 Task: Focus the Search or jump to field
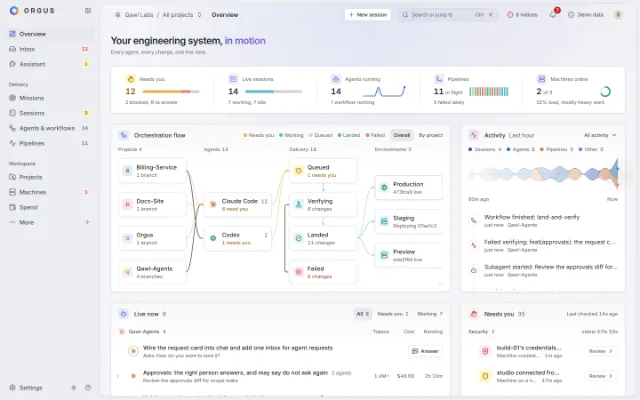point(448,15)
